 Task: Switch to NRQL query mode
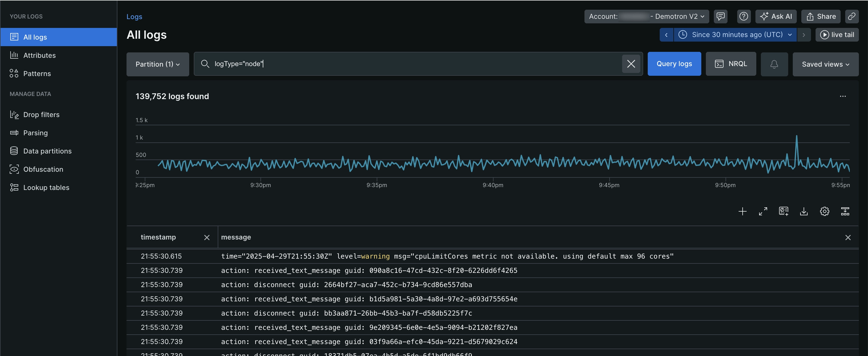coord(731,64)
